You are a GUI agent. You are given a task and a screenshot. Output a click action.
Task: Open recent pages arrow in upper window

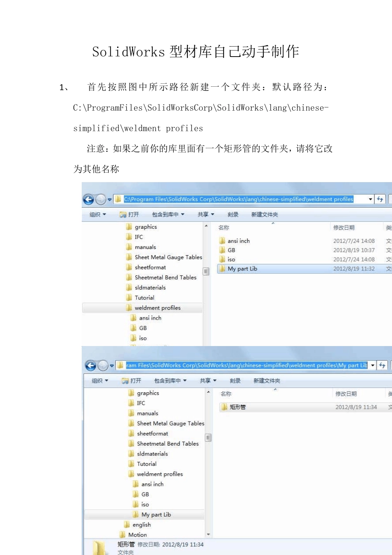110,200
